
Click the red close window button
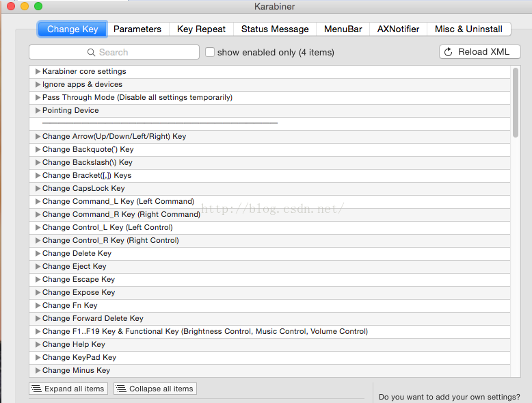coord(11,6)
